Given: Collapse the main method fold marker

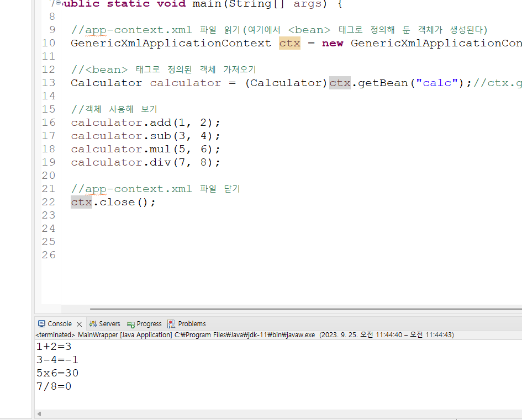Looking at the screenshot, I should tap(59, 3).
